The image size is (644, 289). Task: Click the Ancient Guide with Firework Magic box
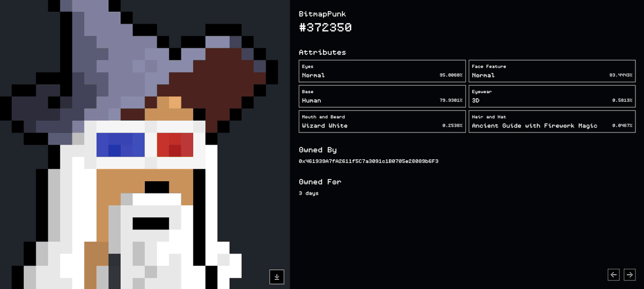(x=552, y=121)
